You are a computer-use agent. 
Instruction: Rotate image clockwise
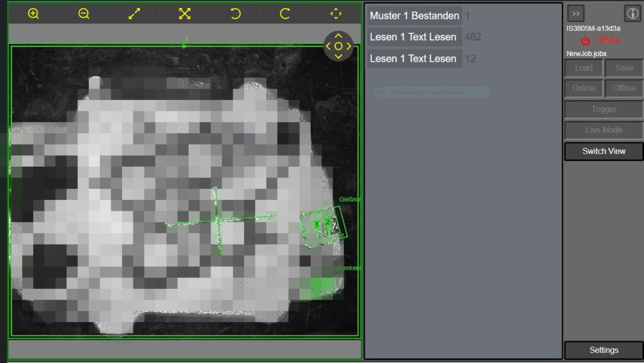[285, 13]
